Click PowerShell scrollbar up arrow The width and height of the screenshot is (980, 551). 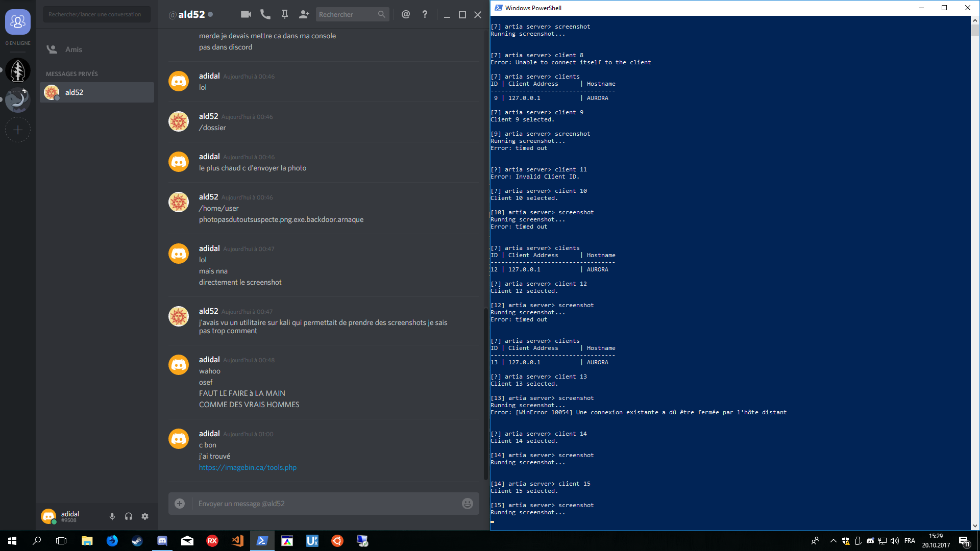[975, 20]
